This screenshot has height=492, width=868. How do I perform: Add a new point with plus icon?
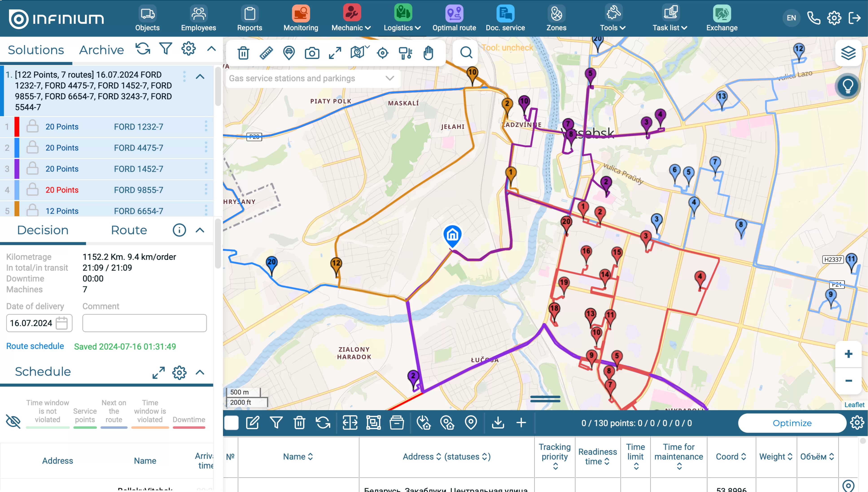coord(521,423)
